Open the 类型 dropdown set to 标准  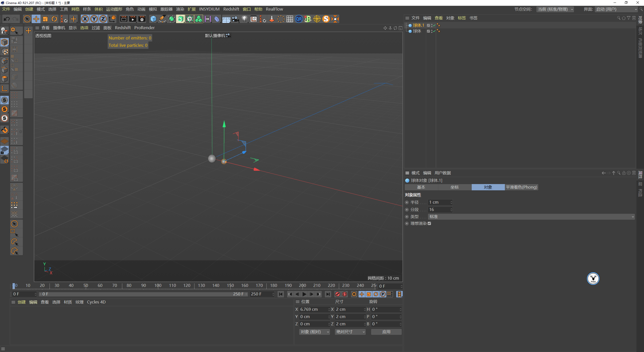coord(531,217)
